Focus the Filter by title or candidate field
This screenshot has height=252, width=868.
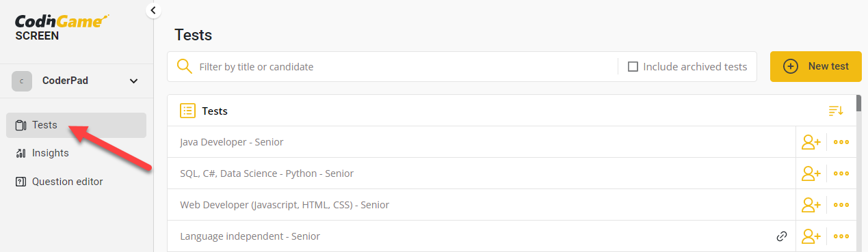point(404,67)
